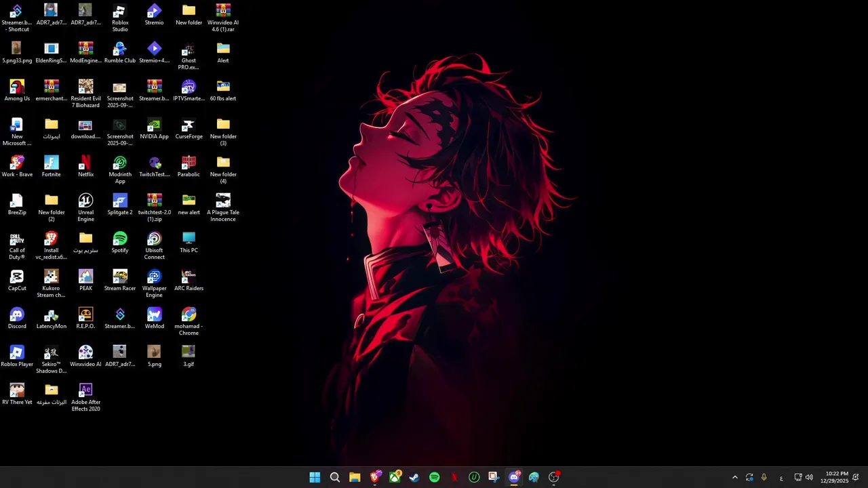Click the microphone tray icon

tap(764, 477)
